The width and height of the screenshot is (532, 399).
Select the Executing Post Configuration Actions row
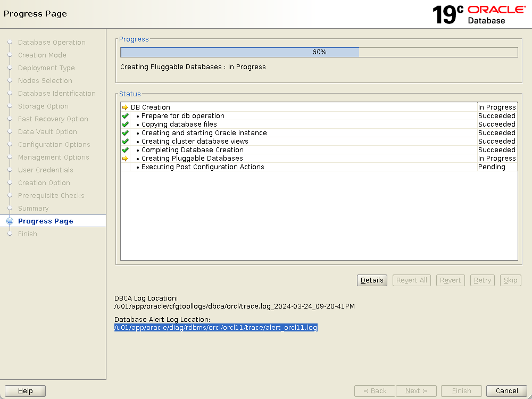pyautogui.click(x=203, y=167)
